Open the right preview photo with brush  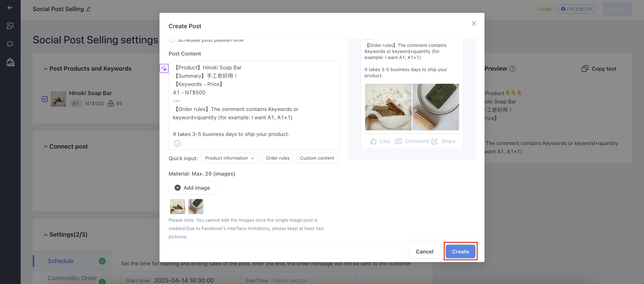(436, 107)
